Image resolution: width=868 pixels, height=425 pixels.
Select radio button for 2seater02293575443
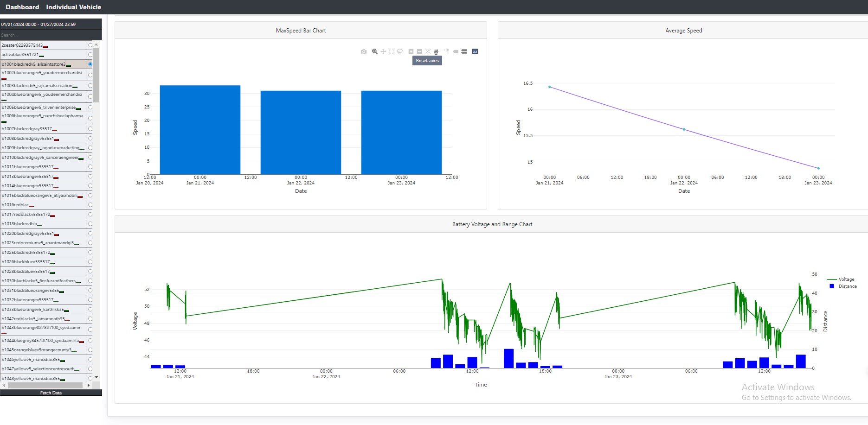[90, 45]
